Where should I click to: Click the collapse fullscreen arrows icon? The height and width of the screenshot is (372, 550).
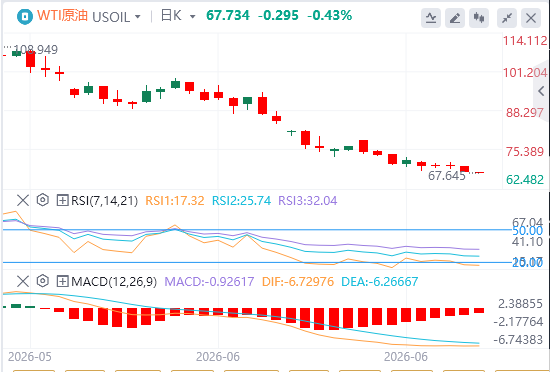pyautogui.click(x=507, y=18)
